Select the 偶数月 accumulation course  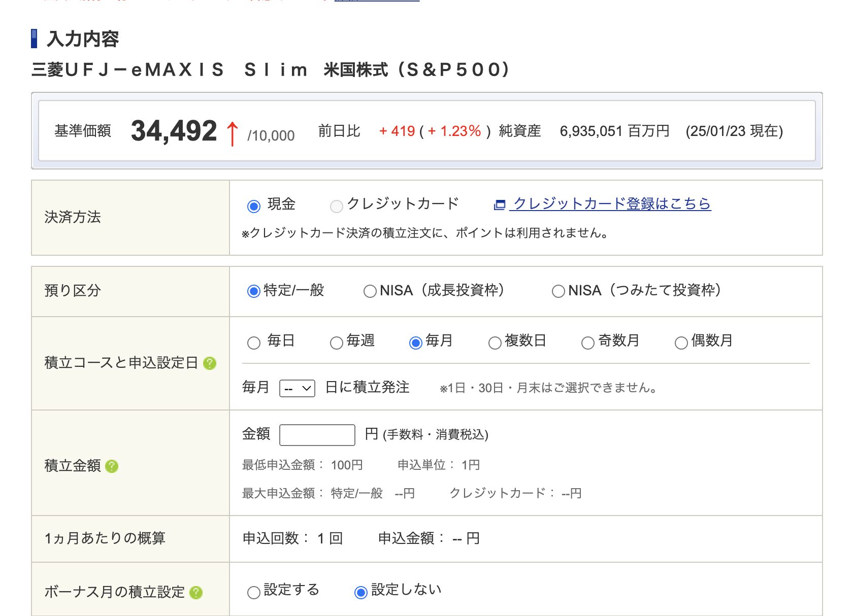tap(681, 343)
